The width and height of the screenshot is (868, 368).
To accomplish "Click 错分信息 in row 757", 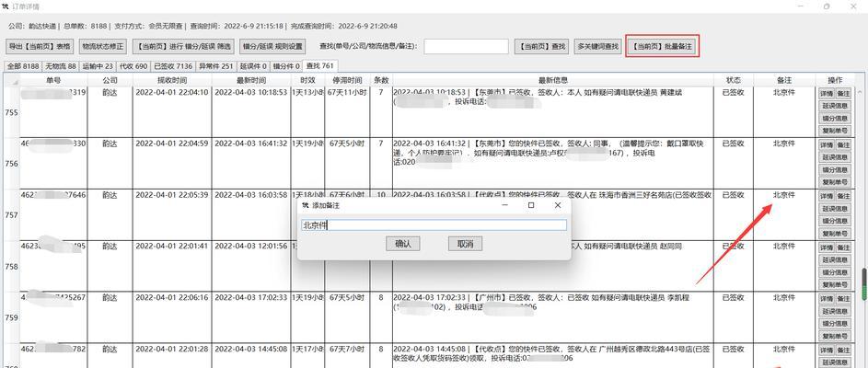I will (x=835, y=221).
